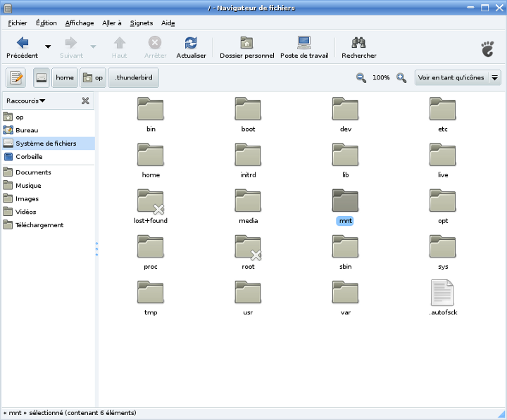507x420 pixels.
Task: Select the usr folder icon
Action: coord(248,293)
